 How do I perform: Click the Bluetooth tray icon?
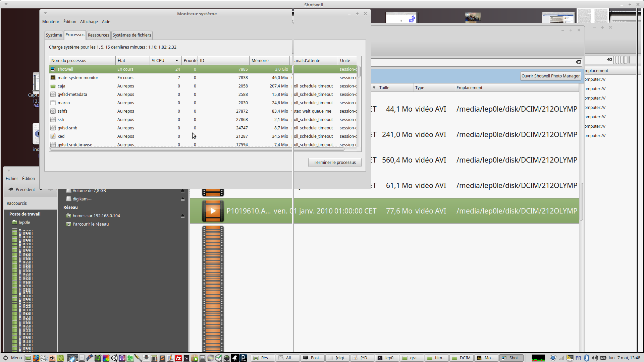(x=587, y=358)
